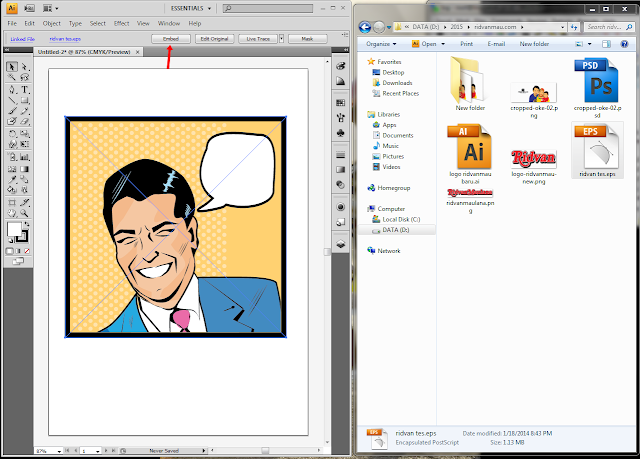Open the Color panel icon
This screenshot has width=640, height=459.
[x=340, y=66]
